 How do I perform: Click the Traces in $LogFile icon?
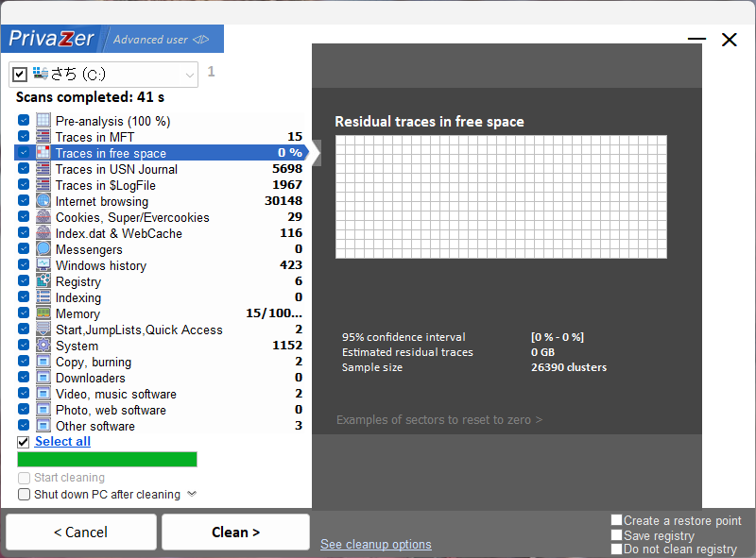(x=43, y=184)
